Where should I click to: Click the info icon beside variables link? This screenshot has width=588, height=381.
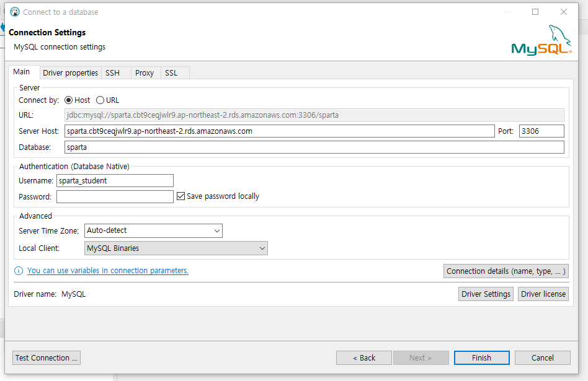pos(19,271)
